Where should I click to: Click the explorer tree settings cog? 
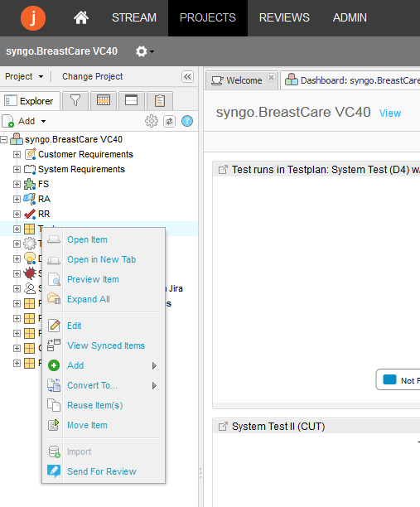(x=152, y=121)
